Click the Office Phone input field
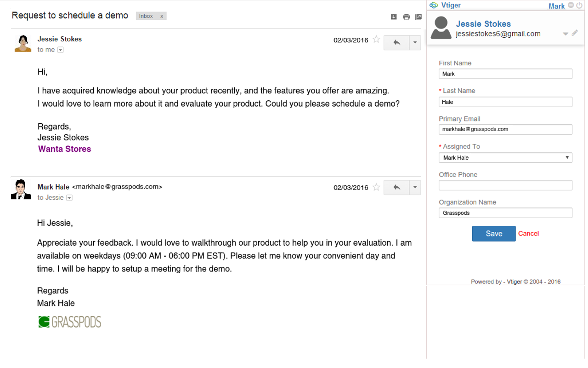 (x=505, y=185)
